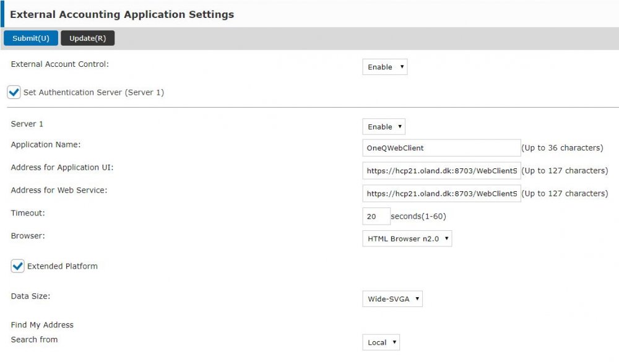
Task: Click the Find My Address label
Action: click(42, 324)
